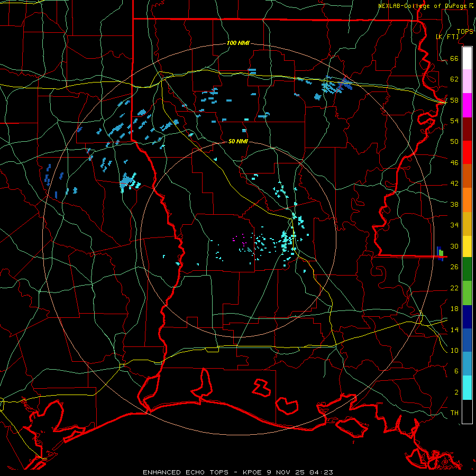Click legend value "22"

(454, 288)
